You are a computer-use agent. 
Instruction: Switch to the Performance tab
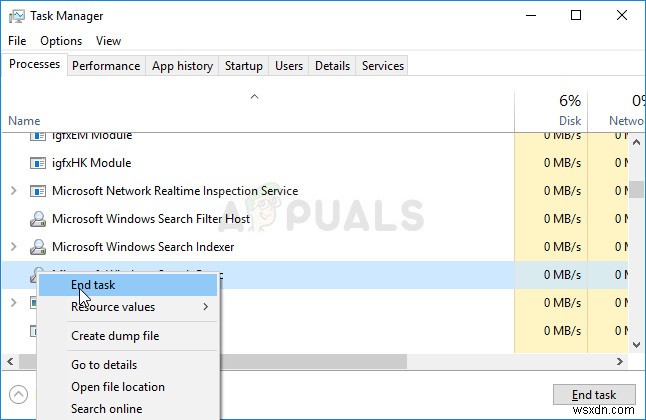coord(106,66)
